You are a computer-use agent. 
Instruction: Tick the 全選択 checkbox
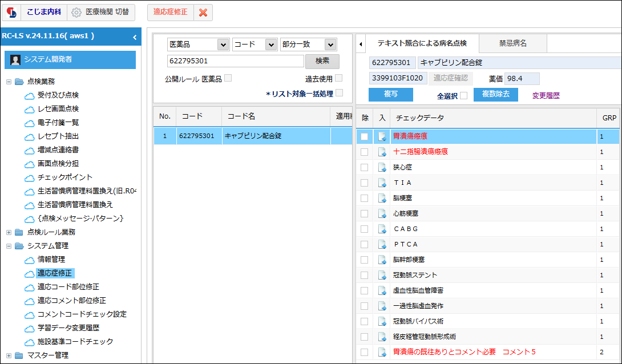[464, 95]
